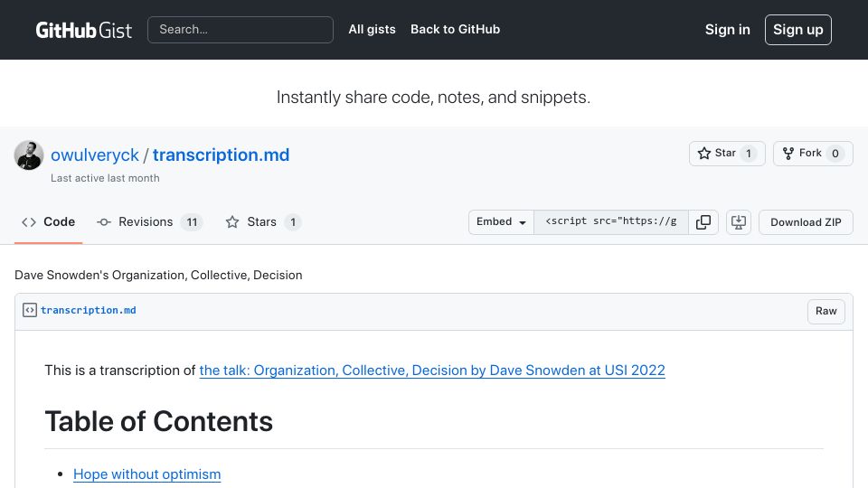Open the All gists page
Viewport: 868px width, 488px height.
point(372,29)
